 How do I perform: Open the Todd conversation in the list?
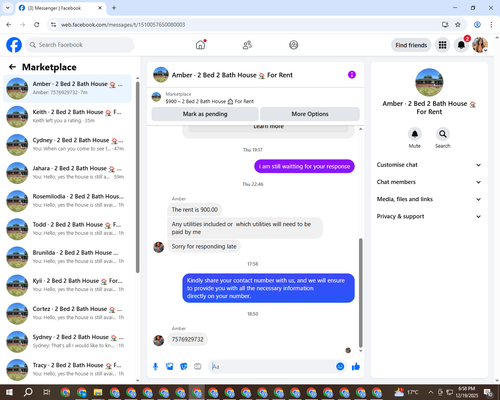pos(67,229)
